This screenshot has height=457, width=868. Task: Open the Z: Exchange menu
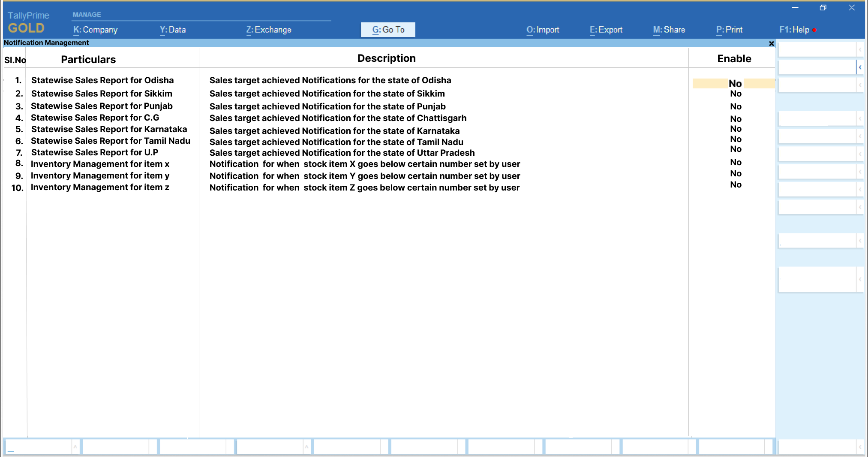tap(269, 30)
